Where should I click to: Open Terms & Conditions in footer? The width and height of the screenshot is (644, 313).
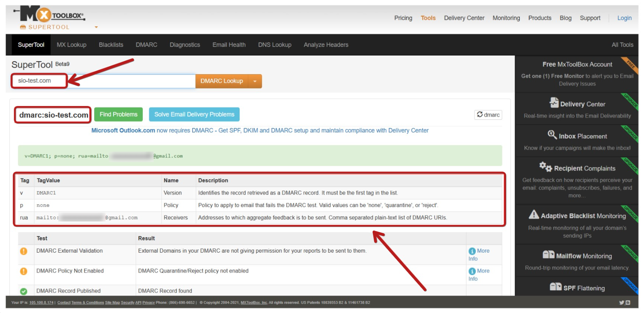point(88,302)
